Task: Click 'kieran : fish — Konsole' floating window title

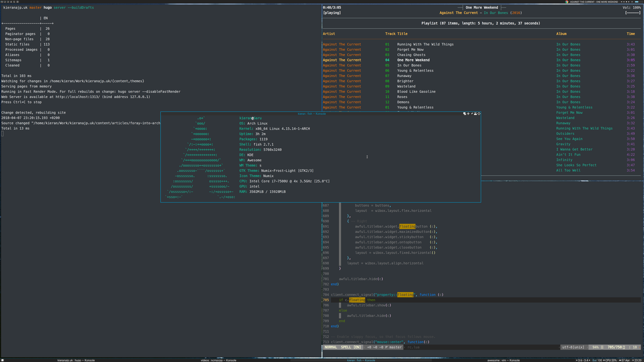Action: pyautogui.click(x=312, y=114)
